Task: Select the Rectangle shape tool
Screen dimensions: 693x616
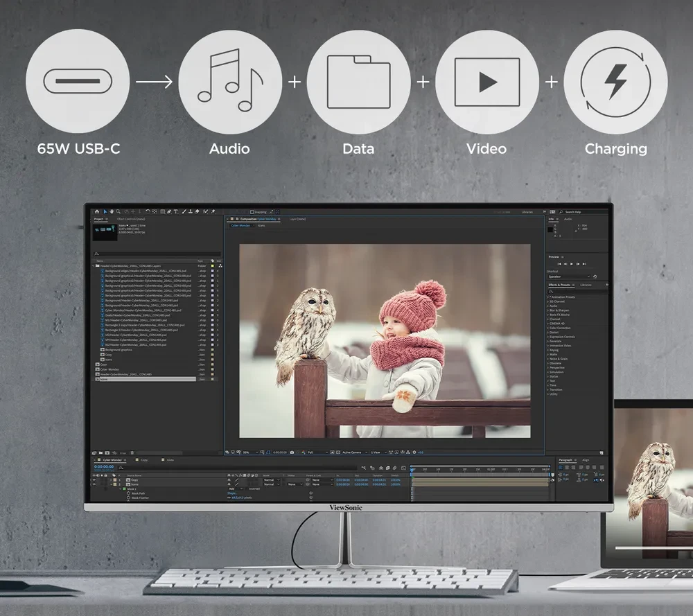Action: pos(161,211)
